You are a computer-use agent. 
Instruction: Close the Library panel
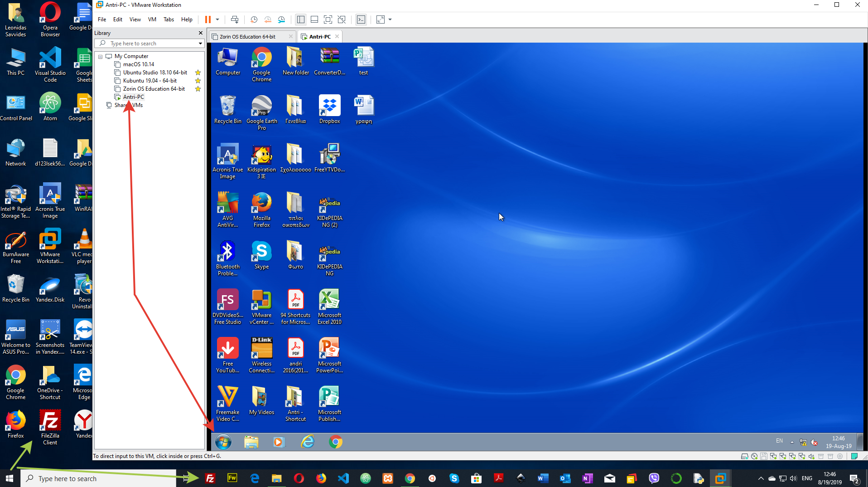[201, 33]
